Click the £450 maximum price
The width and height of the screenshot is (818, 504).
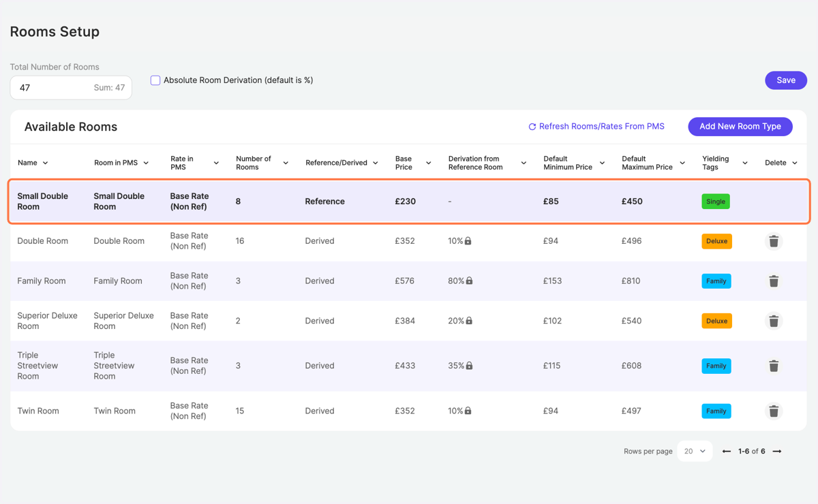coord(632,202)
